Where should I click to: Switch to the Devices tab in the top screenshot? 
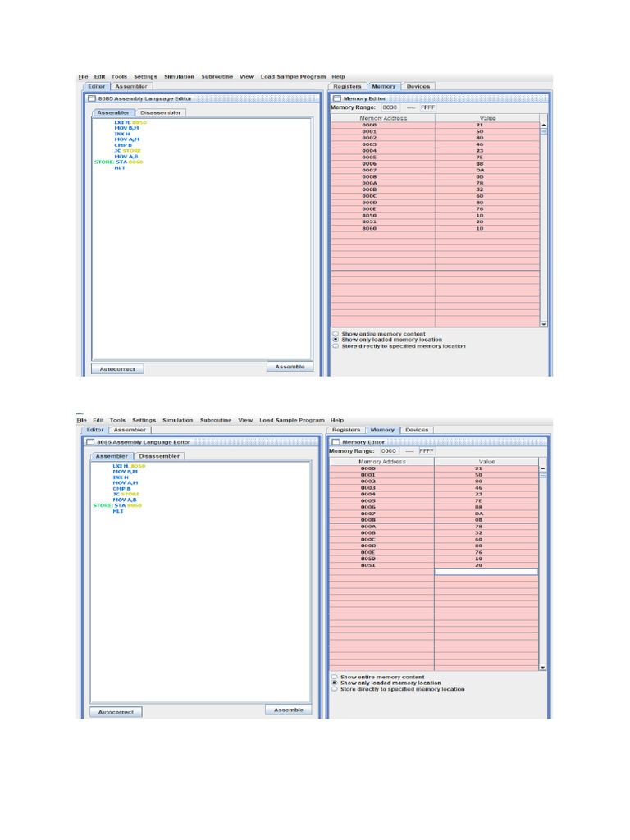pos(418,86)
